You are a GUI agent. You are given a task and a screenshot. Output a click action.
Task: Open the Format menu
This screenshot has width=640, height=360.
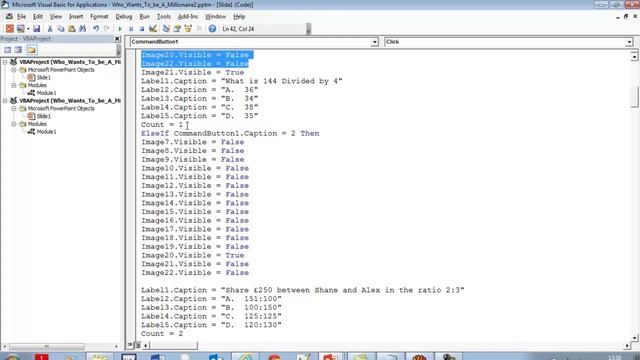[x=99, y=17]
